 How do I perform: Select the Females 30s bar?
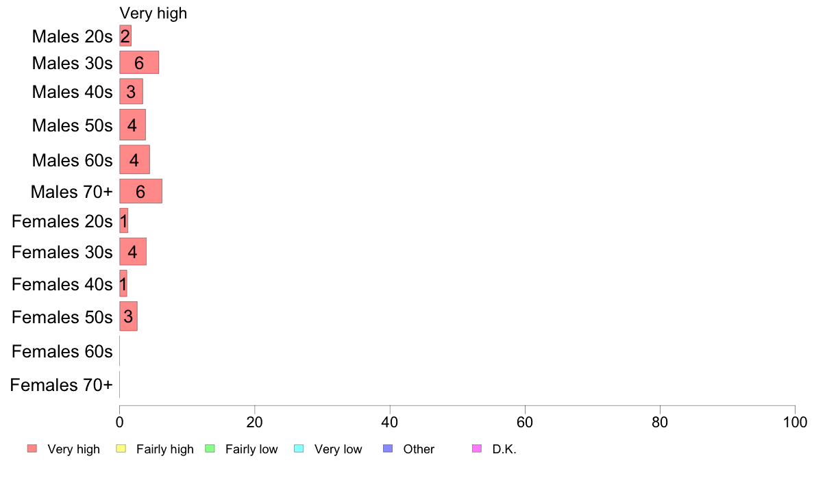pos(133,252)
